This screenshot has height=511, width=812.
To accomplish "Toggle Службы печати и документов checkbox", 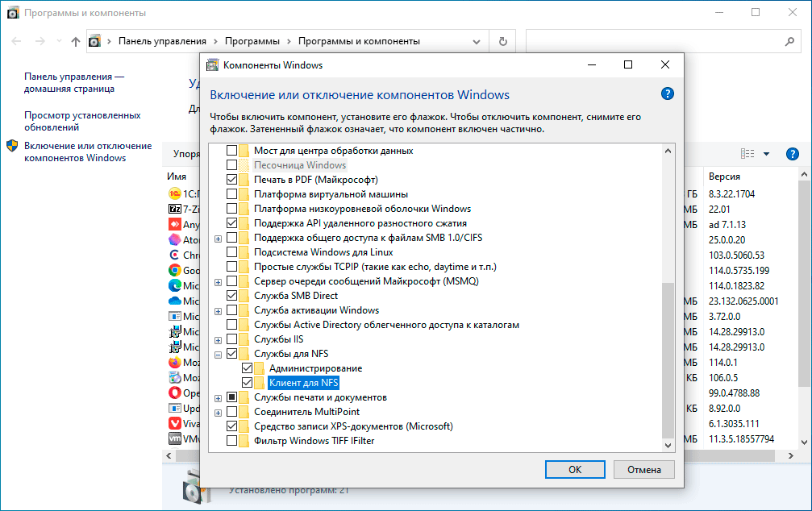I will 232,397.
